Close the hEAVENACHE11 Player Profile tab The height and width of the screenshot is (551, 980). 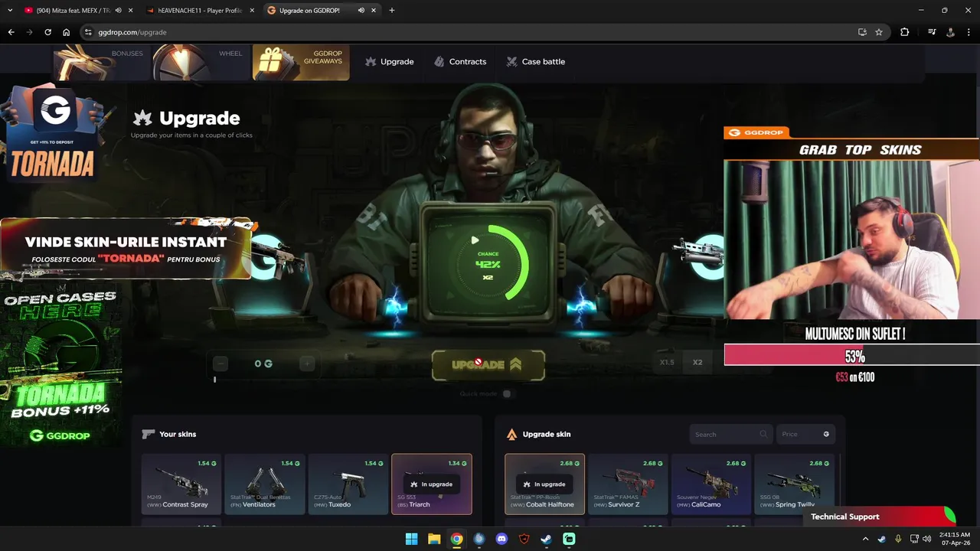coord(253,11)
